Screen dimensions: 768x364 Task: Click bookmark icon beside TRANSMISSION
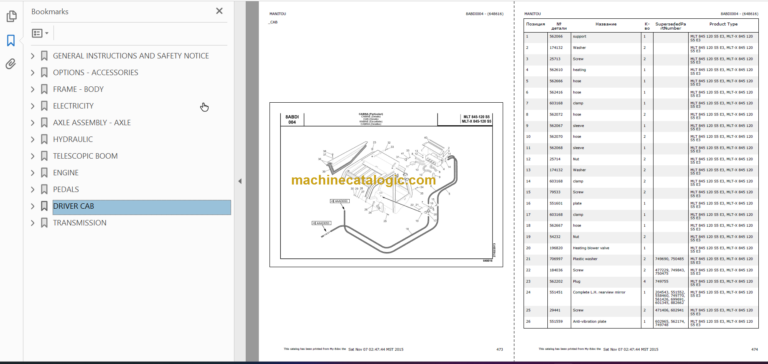44,223
